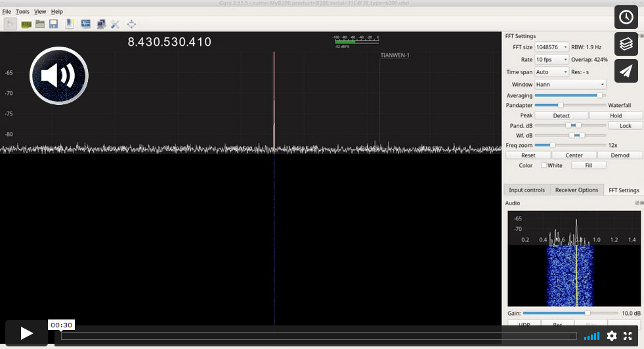Click the Center button in FFT Settings

[x=574, y=155]
